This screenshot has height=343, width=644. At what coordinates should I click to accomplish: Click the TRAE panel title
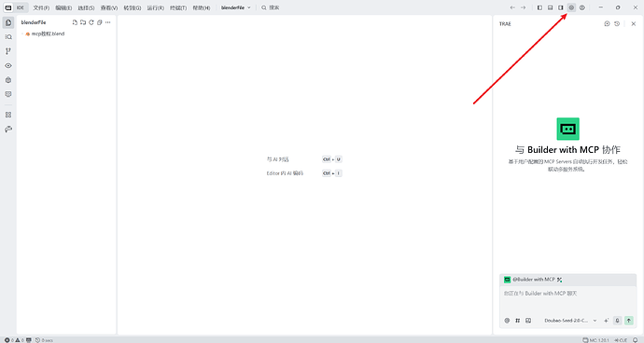(505, 24)
